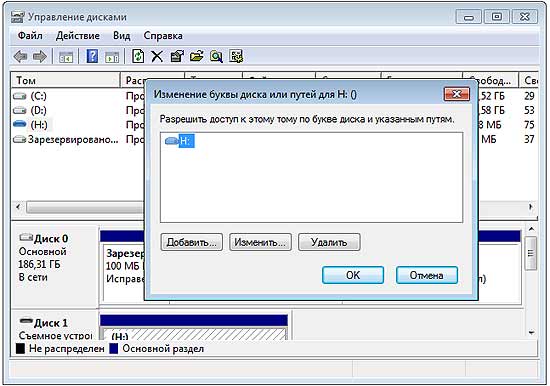Screen dimensions: 550x386
Task: Click the blue Основной раздел legend swatch
Action: (x=114, y=348)
